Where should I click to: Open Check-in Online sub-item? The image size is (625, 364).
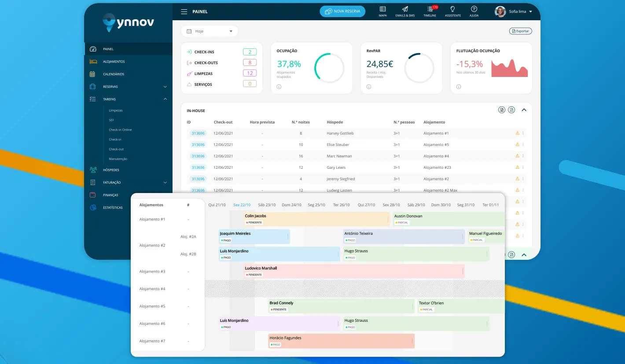point(121,130)
